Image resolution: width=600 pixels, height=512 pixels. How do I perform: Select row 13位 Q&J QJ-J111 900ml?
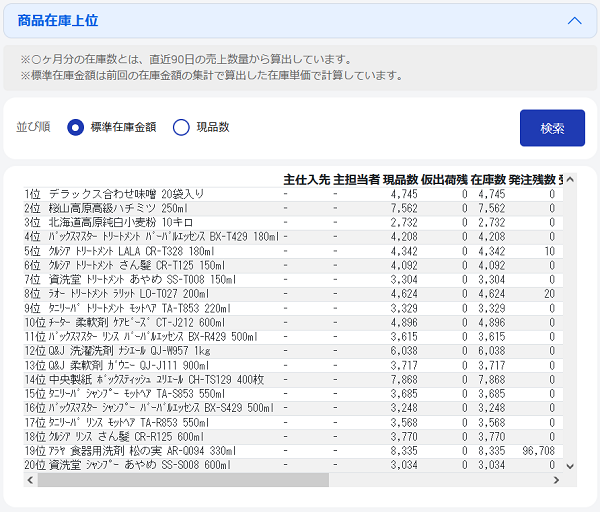click(x=293, y=365)
